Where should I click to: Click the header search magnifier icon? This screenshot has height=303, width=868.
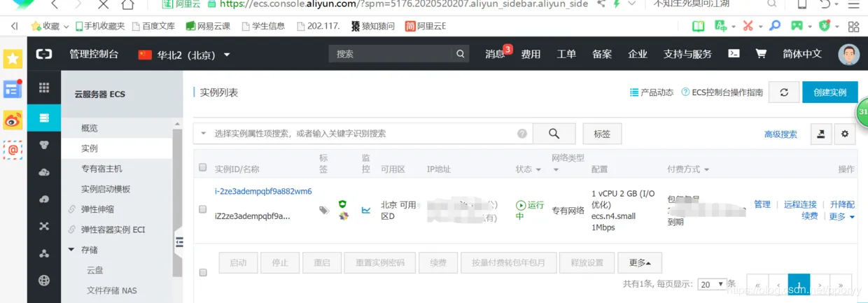click(460, 54)
